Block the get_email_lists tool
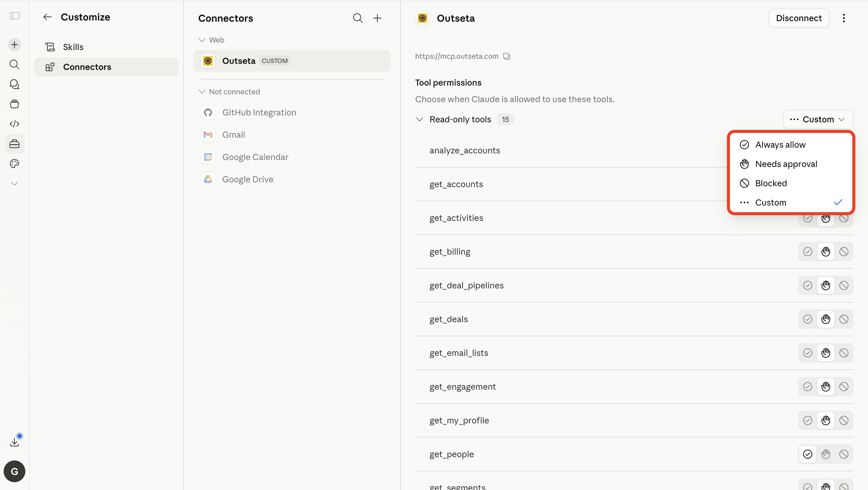Image resolution: width=868 pixels, height=490 pixels. pos(844,353)
